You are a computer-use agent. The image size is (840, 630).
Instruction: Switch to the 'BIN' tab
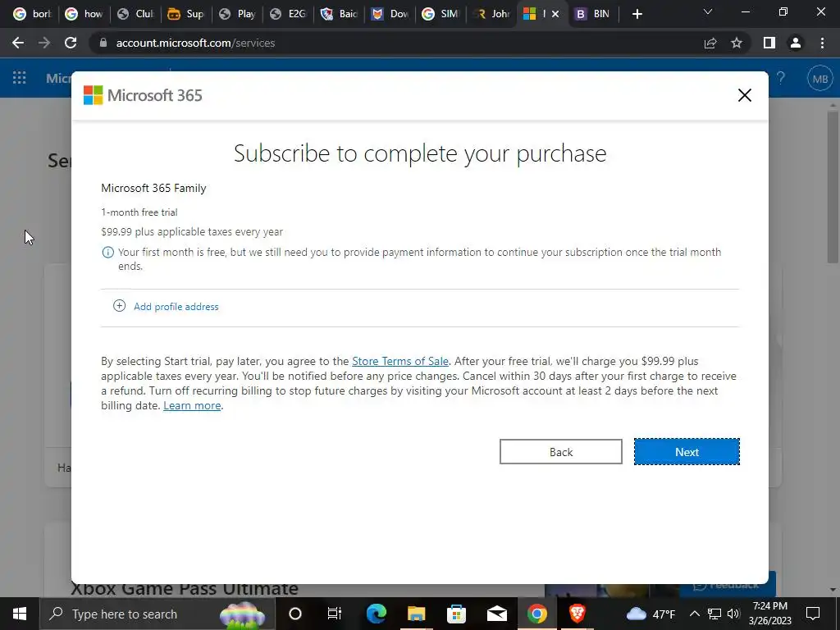tap(592, 14)
